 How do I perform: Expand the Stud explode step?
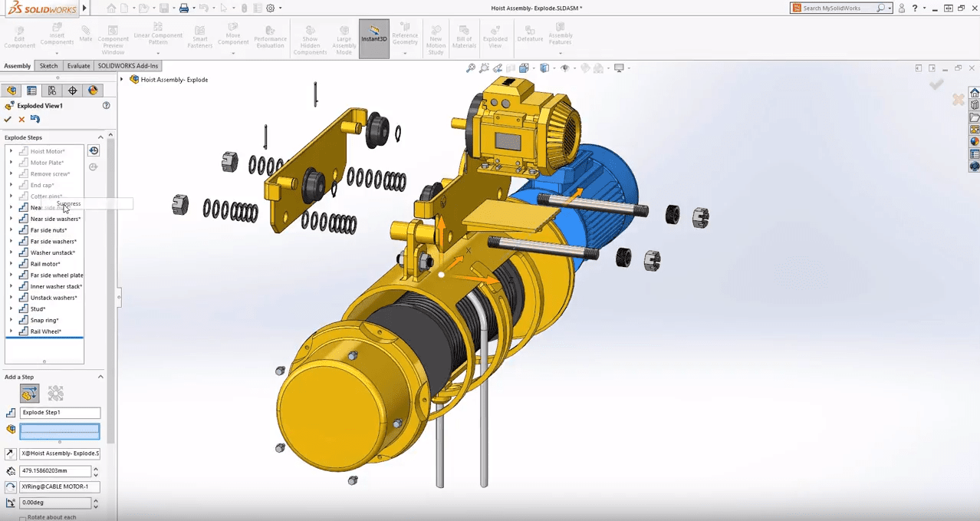11,308
